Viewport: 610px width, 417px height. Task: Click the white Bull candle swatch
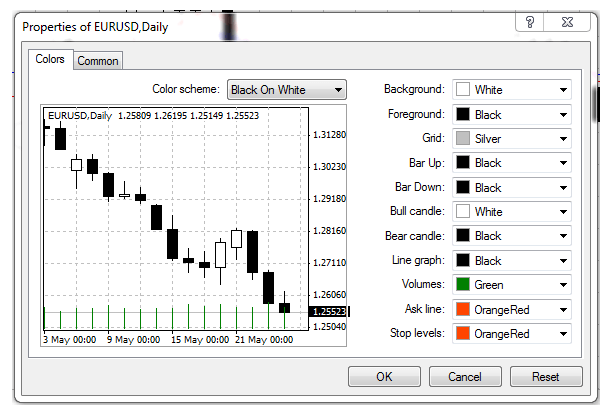coord(463,211)
